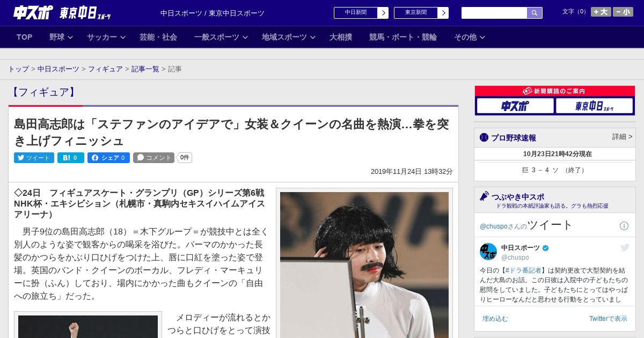Expand the 野球 menu
This screenshot has width=644, height=338.
click(x=61, y=37)
